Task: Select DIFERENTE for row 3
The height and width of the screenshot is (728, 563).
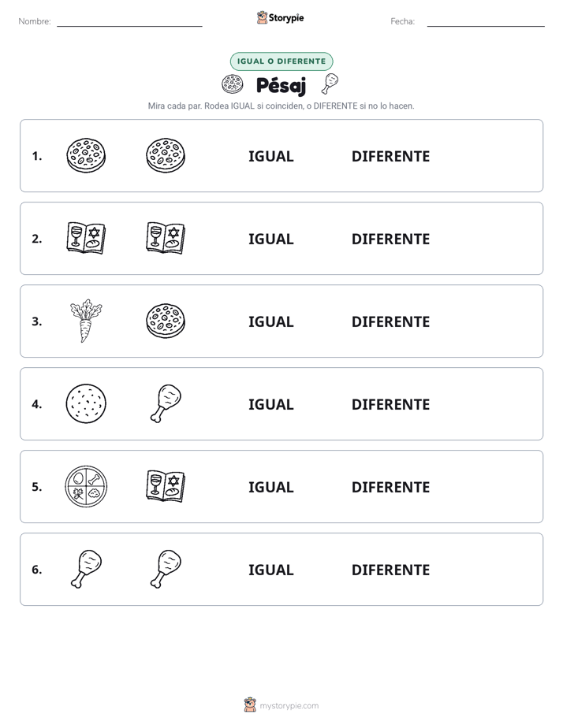Action: [x=390, y=321]
